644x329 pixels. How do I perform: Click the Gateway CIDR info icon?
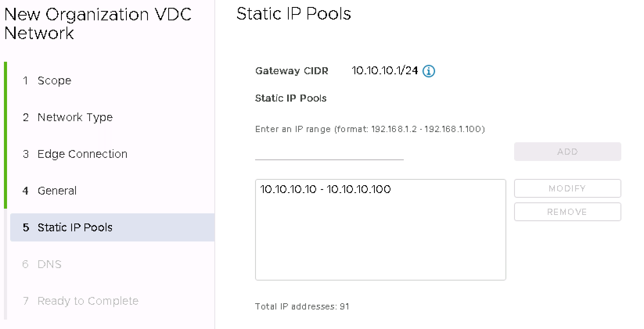pyautogui.click(x=429, y=71)
